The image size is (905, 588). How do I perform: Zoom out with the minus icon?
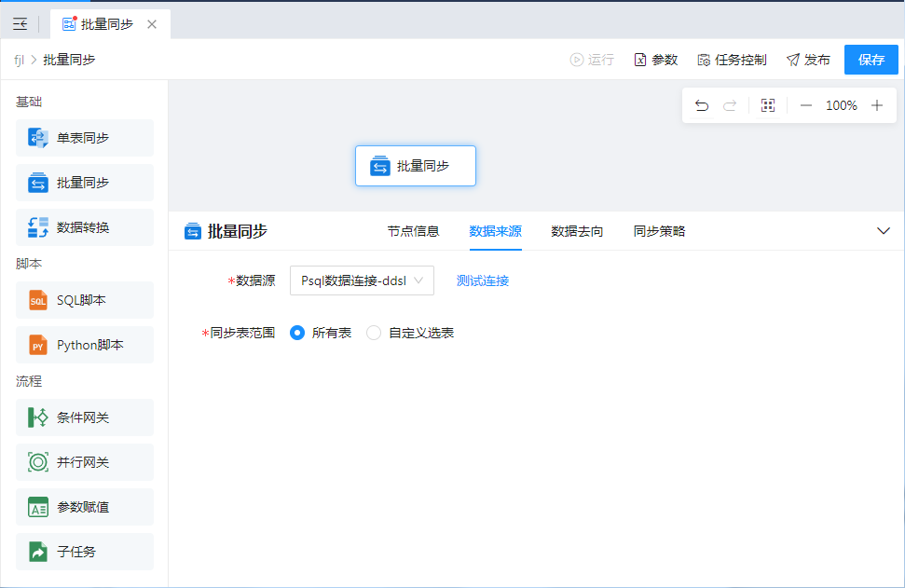[806, 106]
